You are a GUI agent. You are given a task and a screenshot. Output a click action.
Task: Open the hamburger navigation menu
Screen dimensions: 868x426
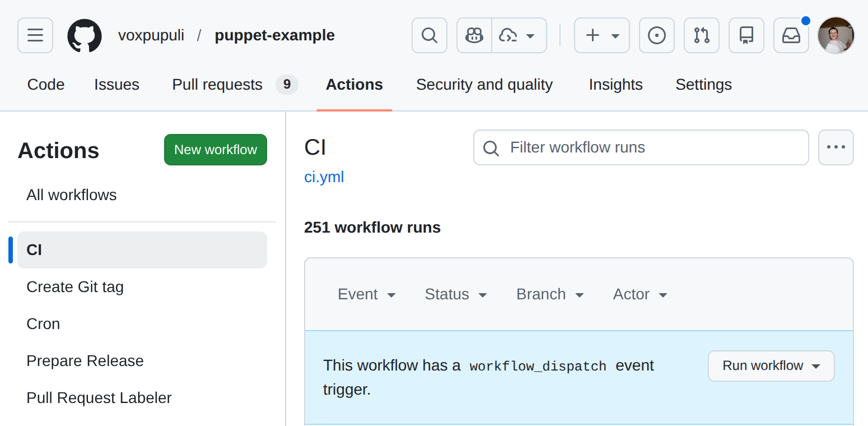coord(35,35)
